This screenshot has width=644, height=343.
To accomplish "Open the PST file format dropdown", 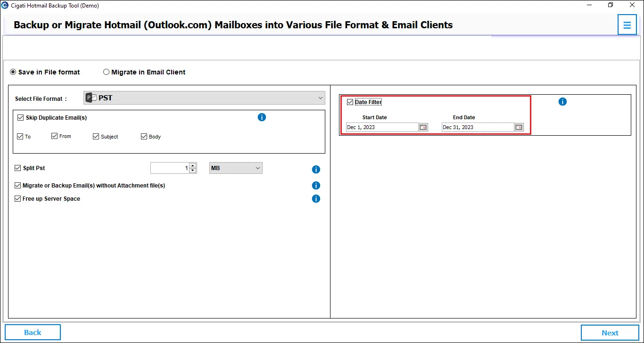I will click(x=204, y=98).
